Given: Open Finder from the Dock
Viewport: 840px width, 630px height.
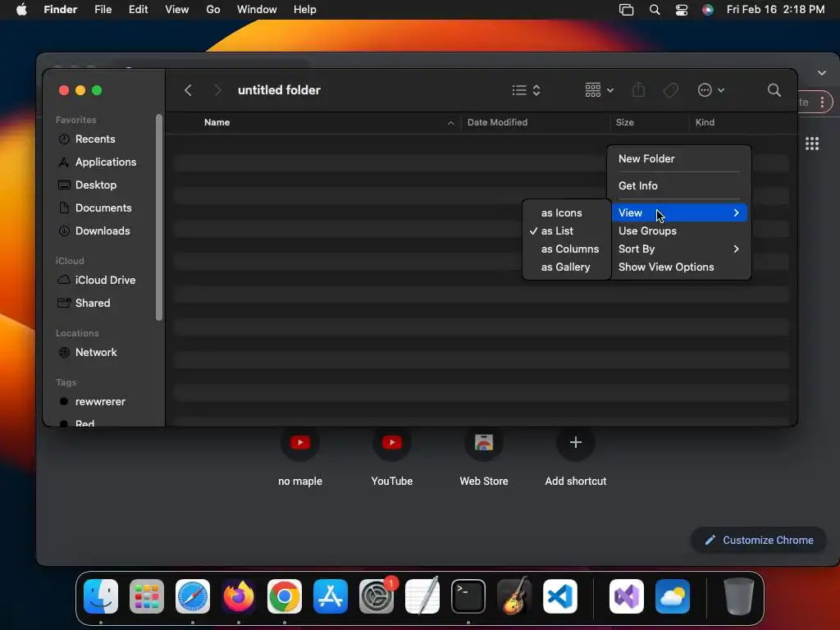Looking at the screenshot, I should pos(101,596).
